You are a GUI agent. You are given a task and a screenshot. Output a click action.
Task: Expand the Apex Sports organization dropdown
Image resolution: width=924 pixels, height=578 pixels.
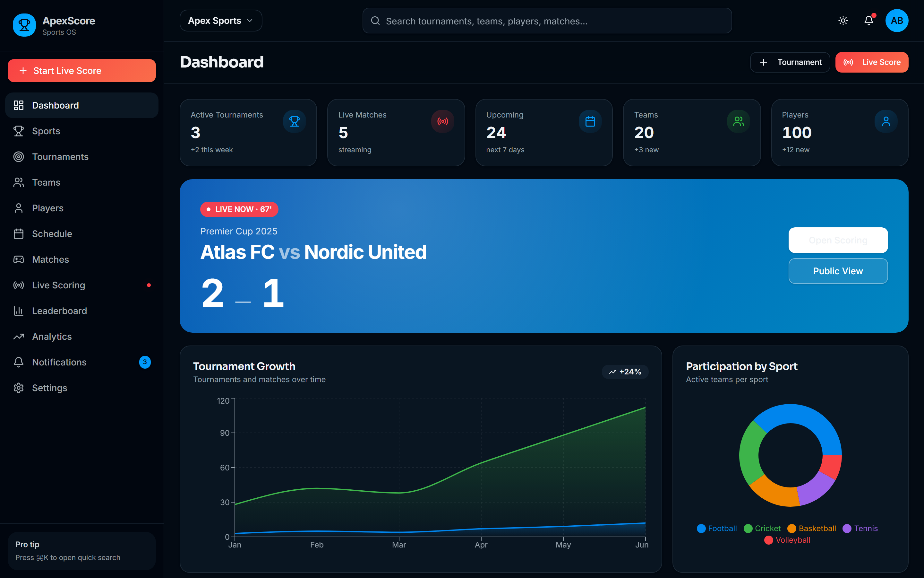221,21
